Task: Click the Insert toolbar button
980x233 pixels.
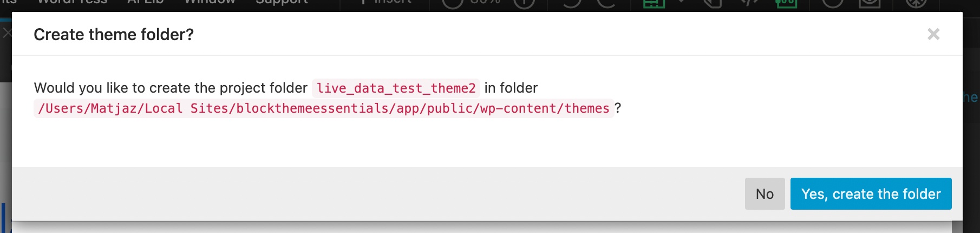Action: coord(386,3)
